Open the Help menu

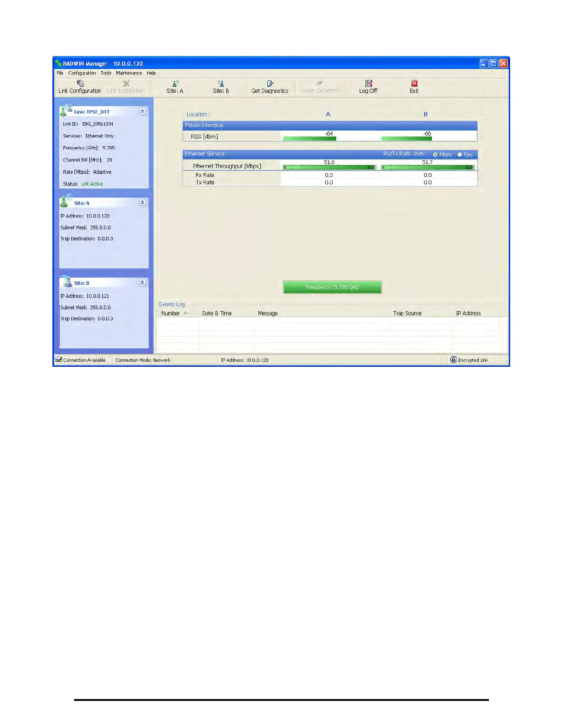(151, 73)
